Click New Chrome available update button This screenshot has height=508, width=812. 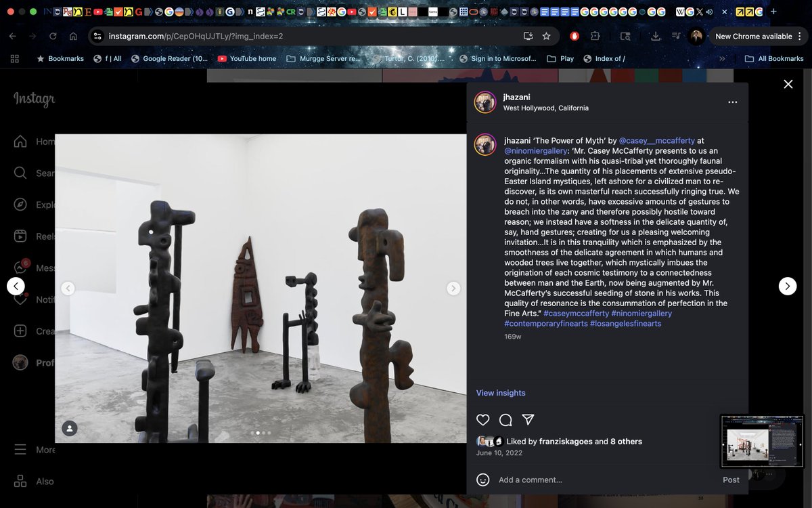coord(753,36)
